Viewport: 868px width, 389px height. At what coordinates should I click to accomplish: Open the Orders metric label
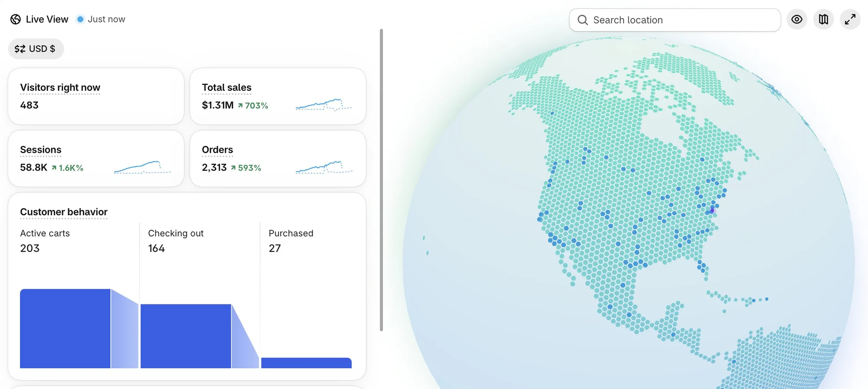click(217, 150)
